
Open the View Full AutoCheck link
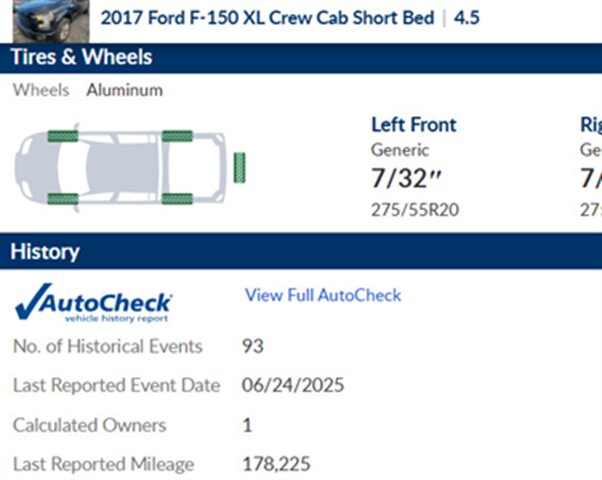pos(323,295)
